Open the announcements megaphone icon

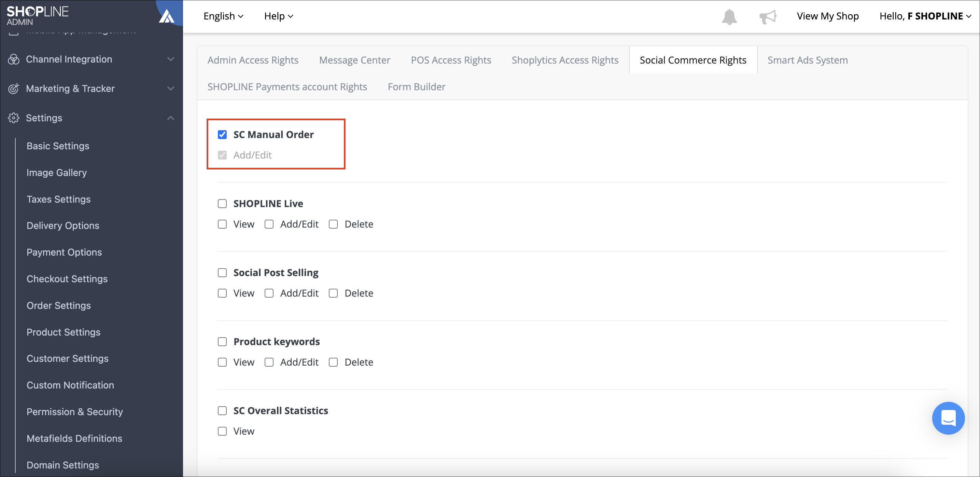tap(768, 17)
